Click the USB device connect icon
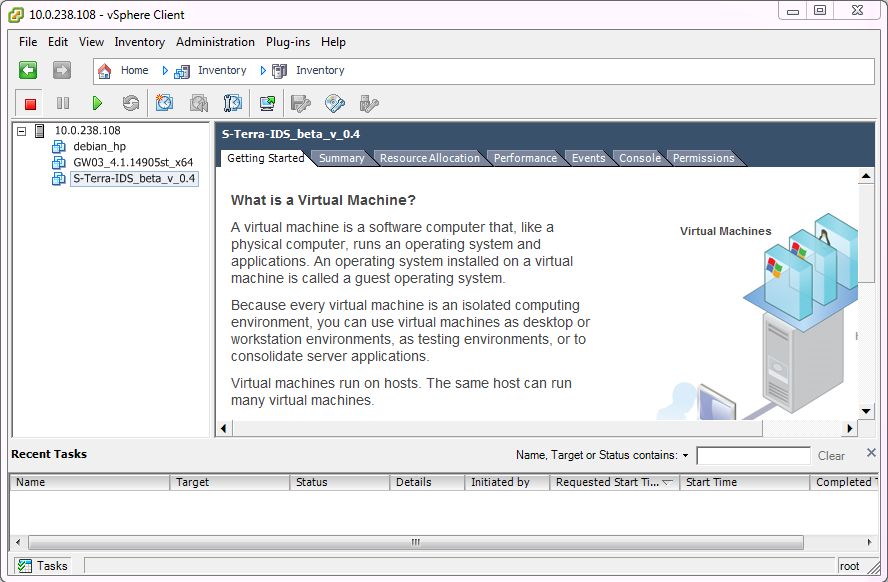The height and width of the screenshot is (582, 888). 369,103
